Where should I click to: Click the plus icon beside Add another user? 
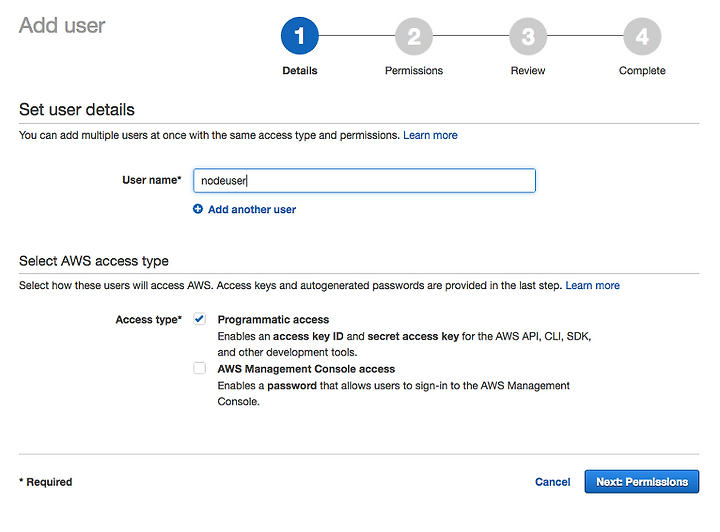click(x=197, y=209)
